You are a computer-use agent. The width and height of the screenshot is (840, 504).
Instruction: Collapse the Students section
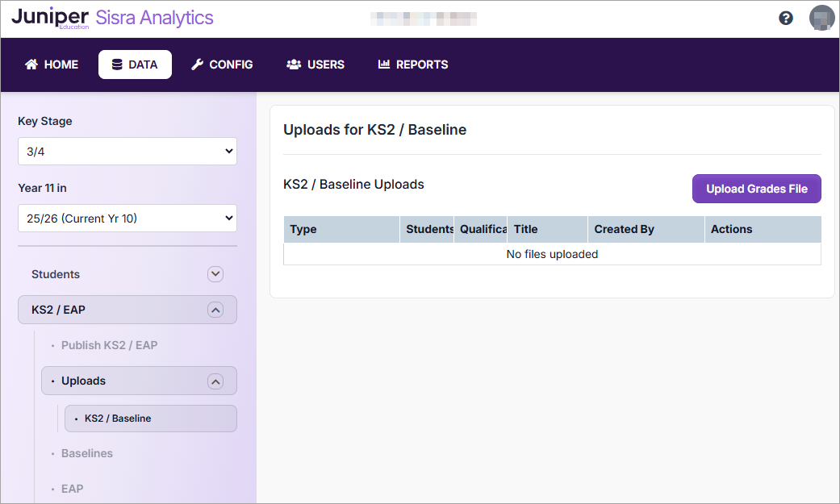tap(215, 274)
